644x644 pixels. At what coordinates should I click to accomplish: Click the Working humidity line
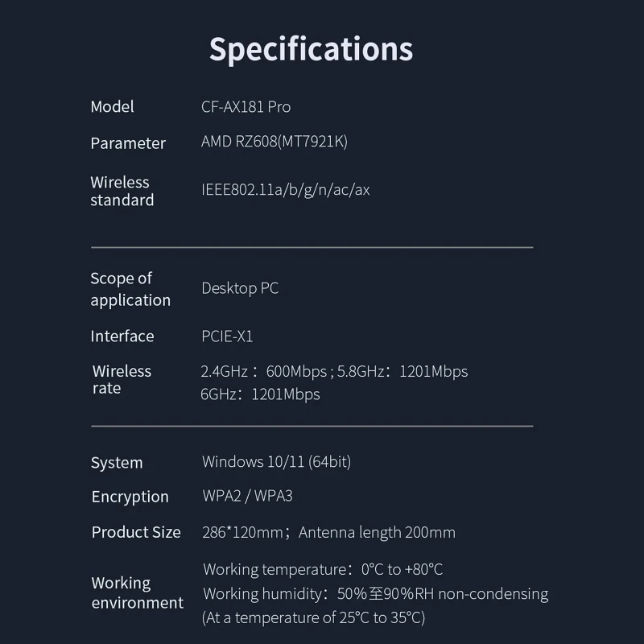click(x=375, y=594)
